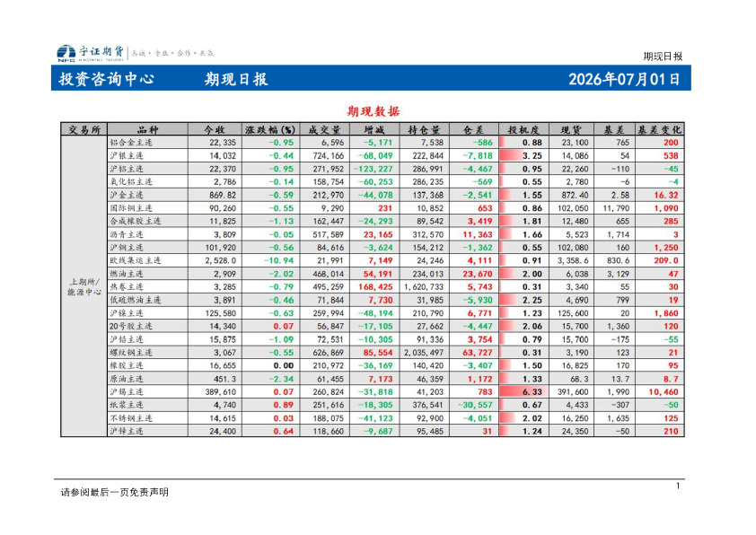Click the 上期所/能源中心 exchange cell
This screenshot has width=756, height=535.
[84, 286]
